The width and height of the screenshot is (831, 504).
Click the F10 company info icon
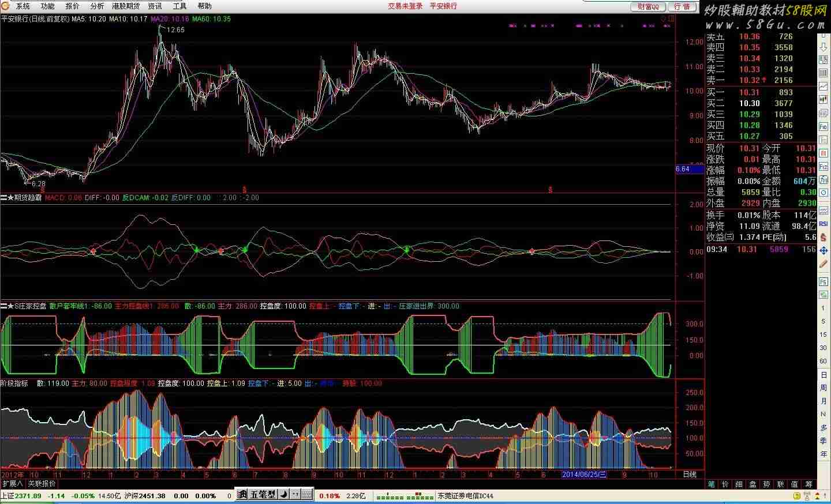(x=823, y=126)
